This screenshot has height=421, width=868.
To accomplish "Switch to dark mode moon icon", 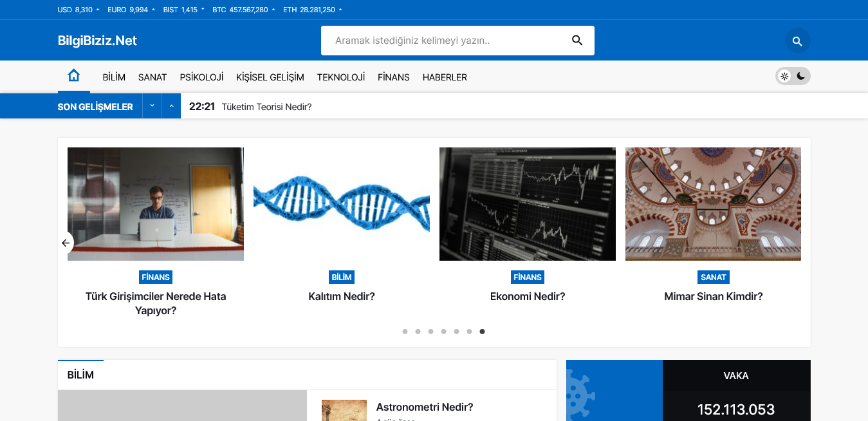I will 801,76.
